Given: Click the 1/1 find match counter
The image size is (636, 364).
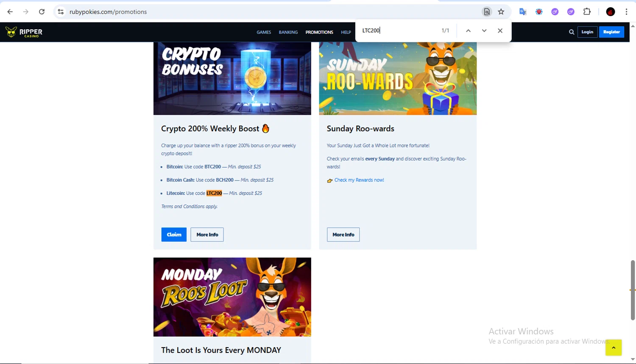Looking at the screenshot, I should point(445,31).
